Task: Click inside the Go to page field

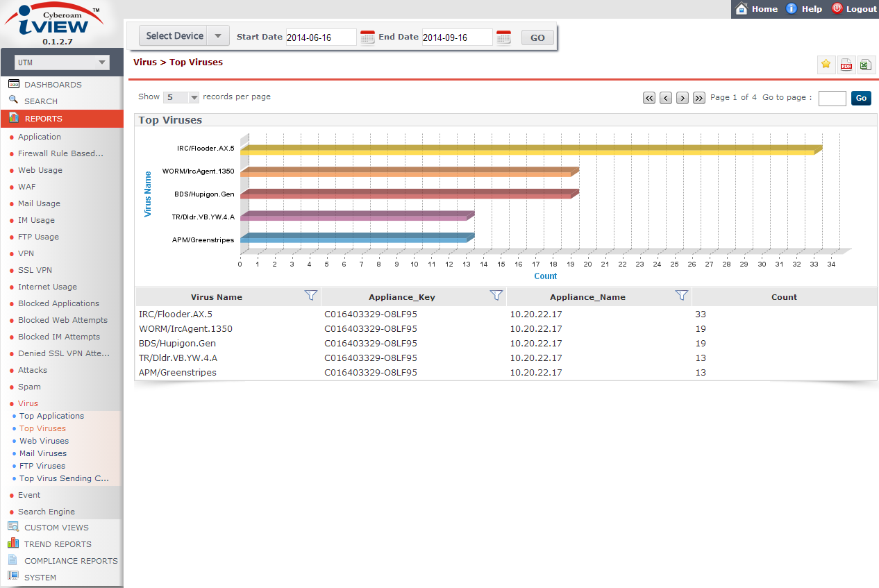Action: tap(832, 98)
